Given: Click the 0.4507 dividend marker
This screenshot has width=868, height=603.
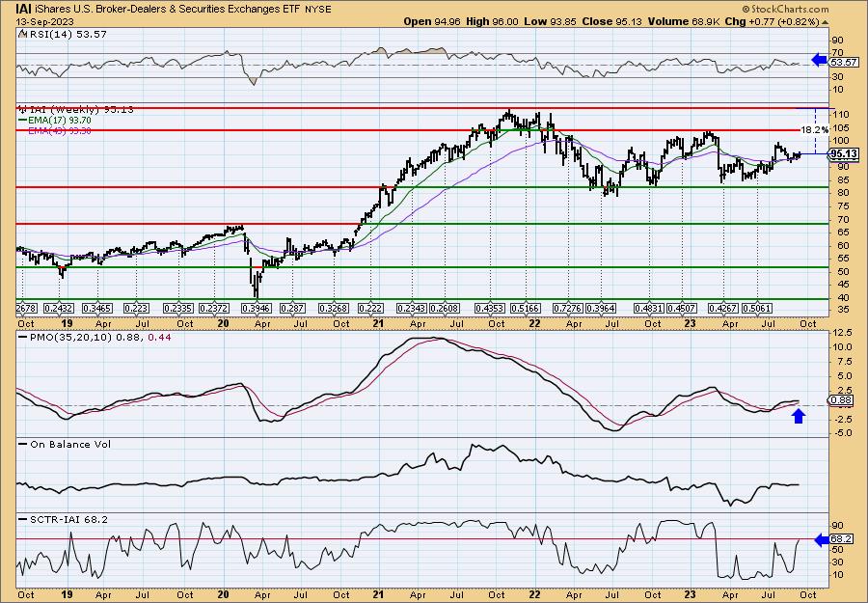Looking at the screenshot, I should click(x=681, y=308).
